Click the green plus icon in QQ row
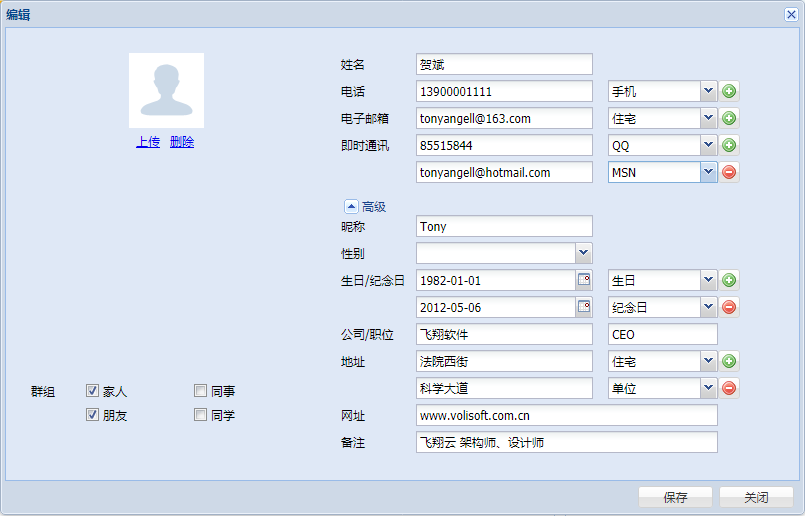This screenshot has height=516, width=805. pyautogui.click(x=729, y=145)
